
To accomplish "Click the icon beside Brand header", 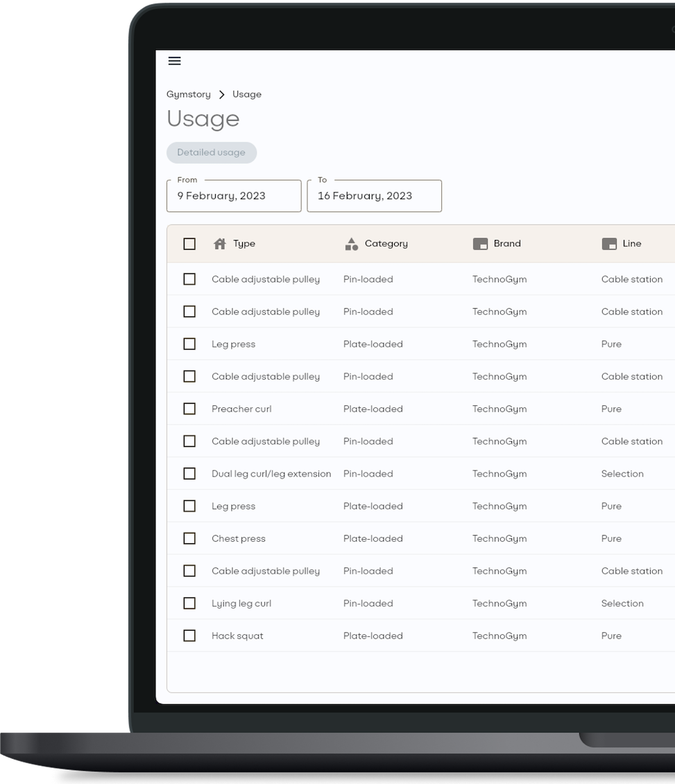I will 480,244.
